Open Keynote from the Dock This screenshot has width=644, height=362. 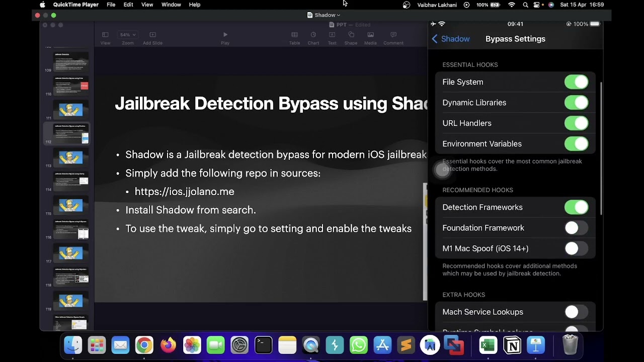click(x=536, y=345)
